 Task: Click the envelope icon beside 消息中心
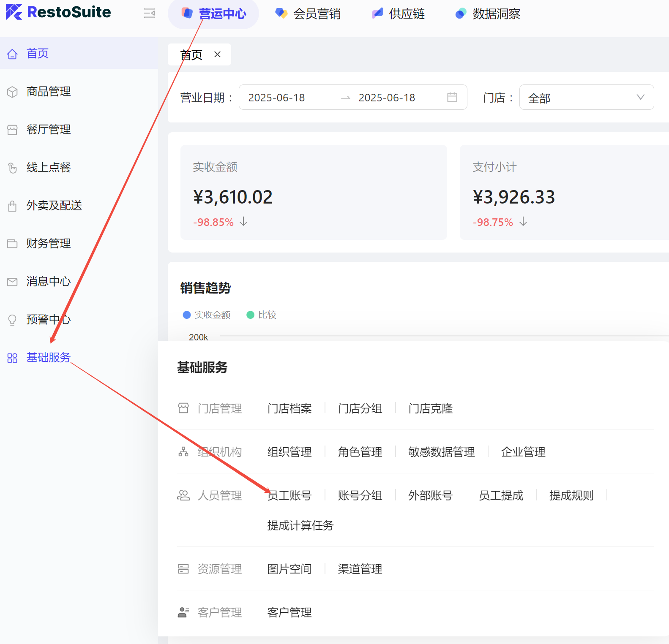coord(12,282)
